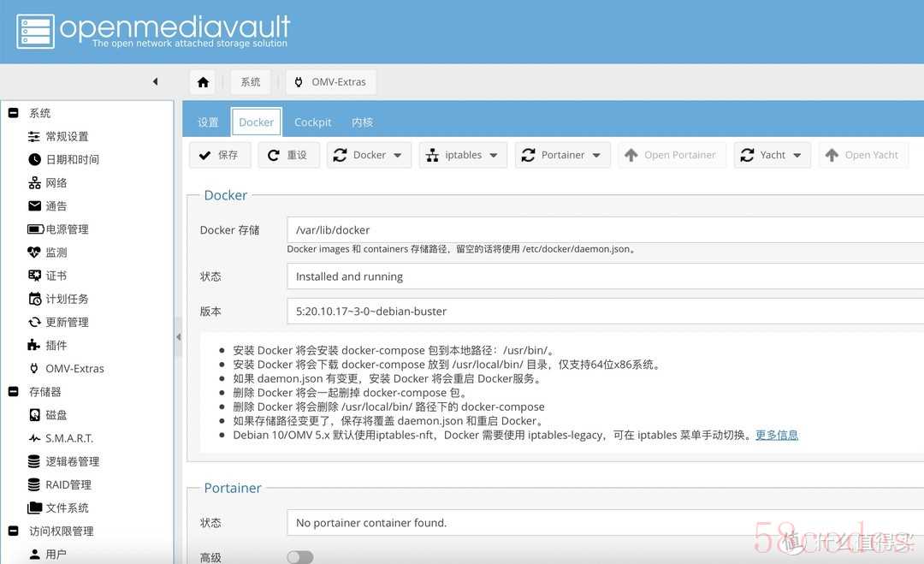Viewport: 924px width, 564px height.
Task: Open S.M.A.R.T. page
Action: [x=61, y=438]
